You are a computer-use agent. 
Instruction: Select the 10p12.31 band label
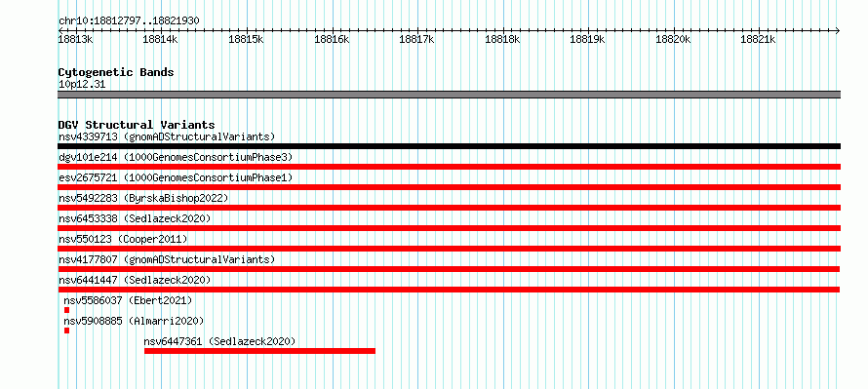coord(82,85)
